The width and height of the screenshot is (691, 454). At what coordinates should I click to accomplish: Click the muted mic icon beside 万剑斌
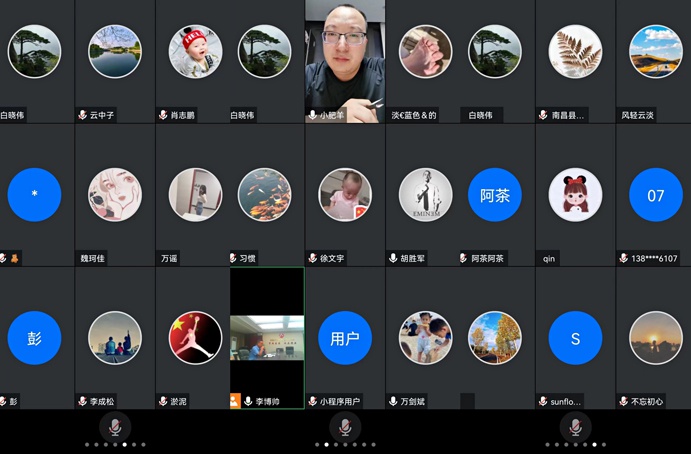[393, 401]
